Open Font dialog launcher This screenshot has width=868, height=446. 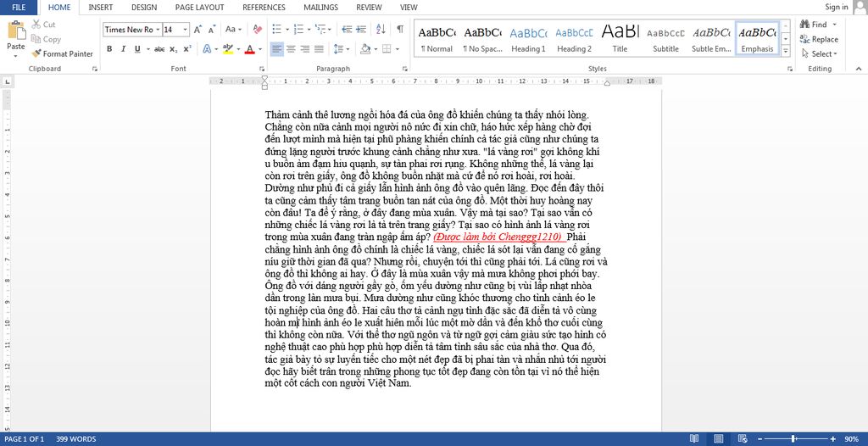pyautogui.click(x=262, y=69)
